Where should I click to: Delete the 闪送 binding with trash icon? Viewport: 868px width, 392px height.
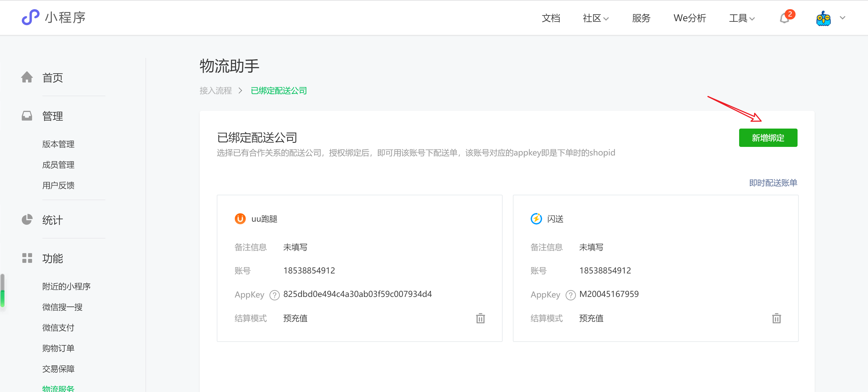[776, 318]
